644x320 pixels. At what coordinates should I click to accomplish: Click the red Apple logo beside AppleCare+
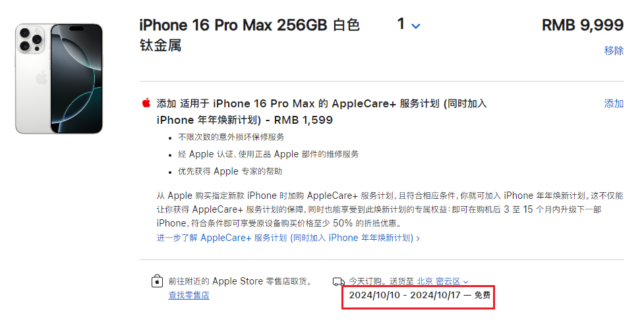point(146,103)
